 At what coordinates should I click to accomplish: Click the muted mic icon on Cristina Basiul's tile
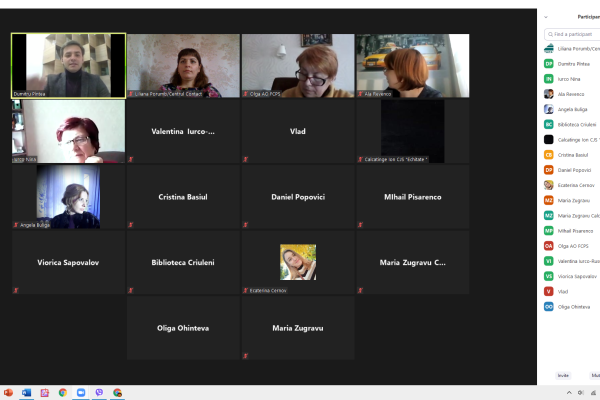[131, 224]
